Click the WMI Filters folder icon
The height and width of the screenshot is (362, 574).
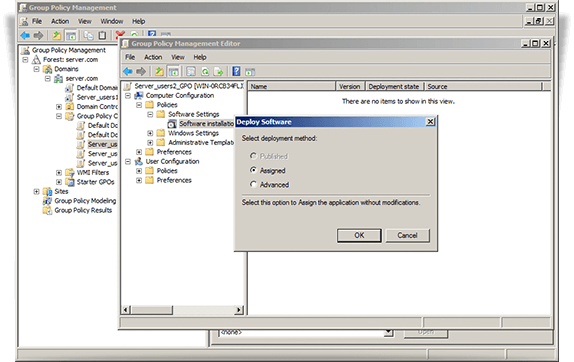[70, 172]
